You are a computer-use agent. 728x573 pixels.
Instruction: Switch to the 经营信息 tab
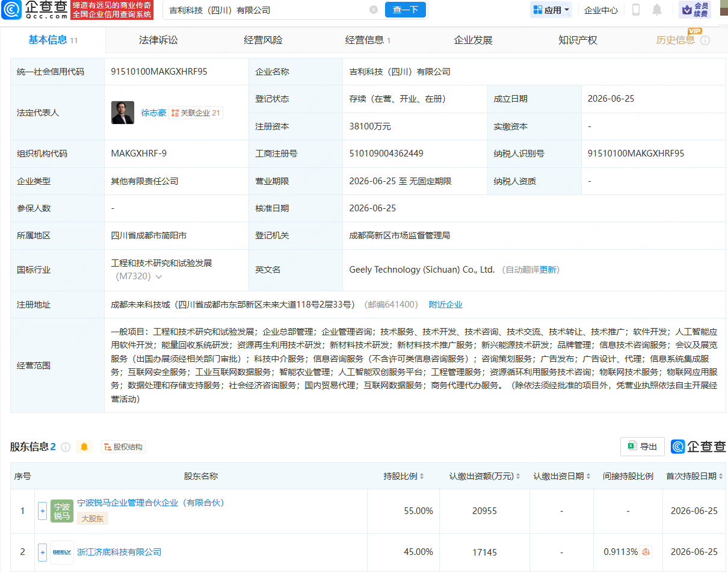point(368,40)
